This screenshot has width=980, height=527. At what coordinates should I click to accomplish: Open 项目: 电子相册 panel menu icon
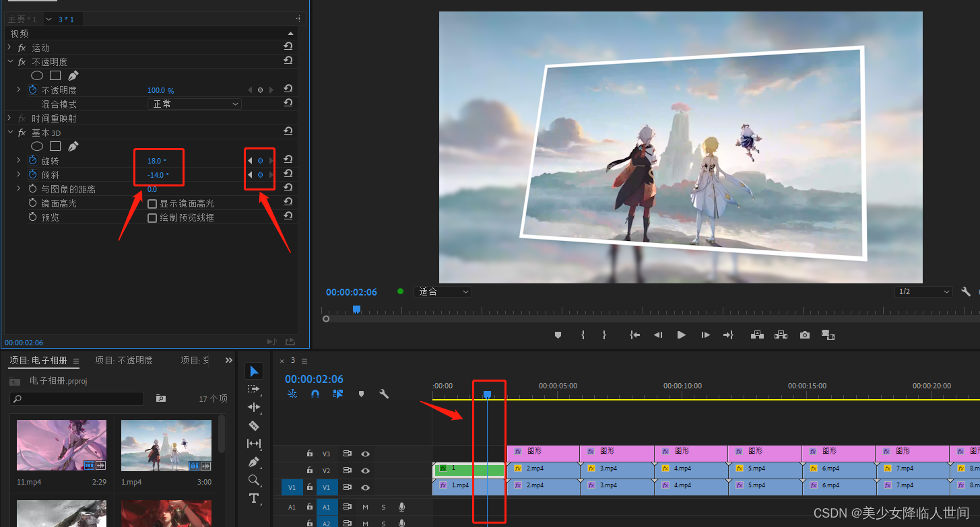click(x=76, y=361)
